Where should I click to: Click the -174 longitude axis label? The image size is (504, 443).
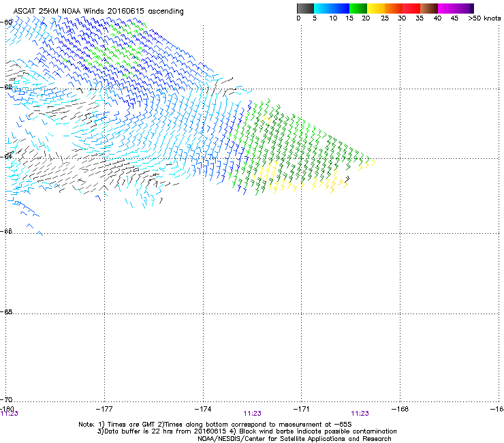pyautogui.click(x=203, y=409)
